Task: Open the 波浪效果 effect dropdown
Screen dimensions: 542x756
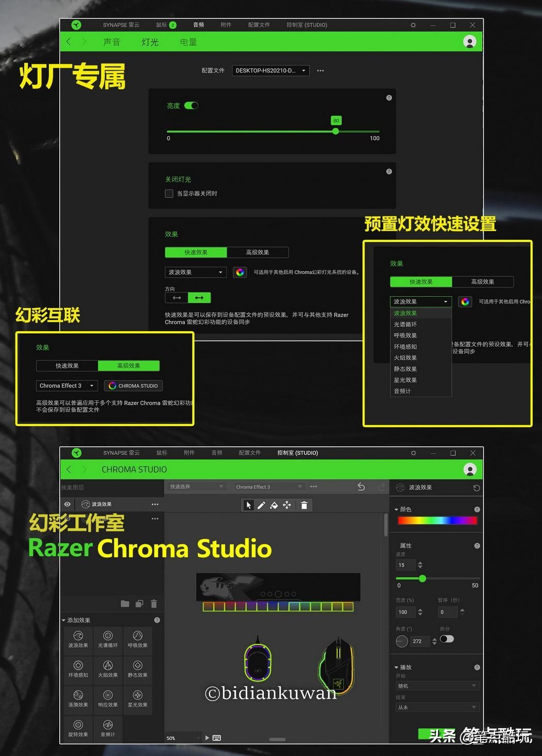Action: coord(195,272)
